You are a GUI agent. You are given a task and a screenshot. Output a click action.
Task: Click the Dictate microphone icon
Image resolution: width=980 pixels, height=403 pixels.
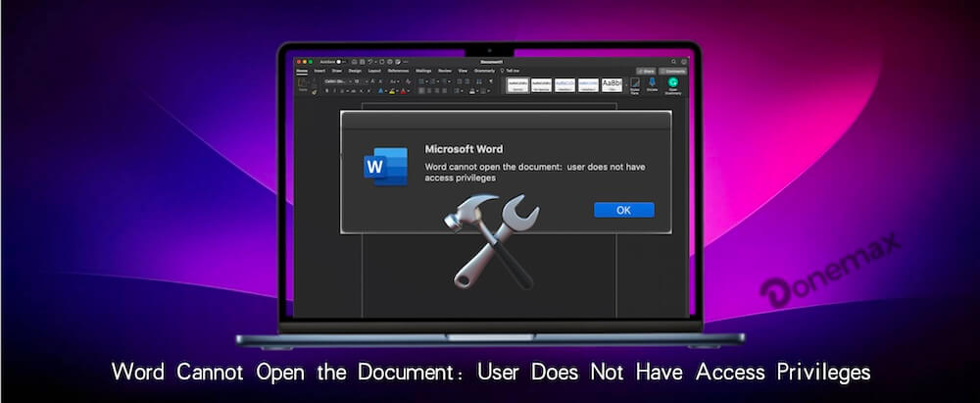point(652,84)
